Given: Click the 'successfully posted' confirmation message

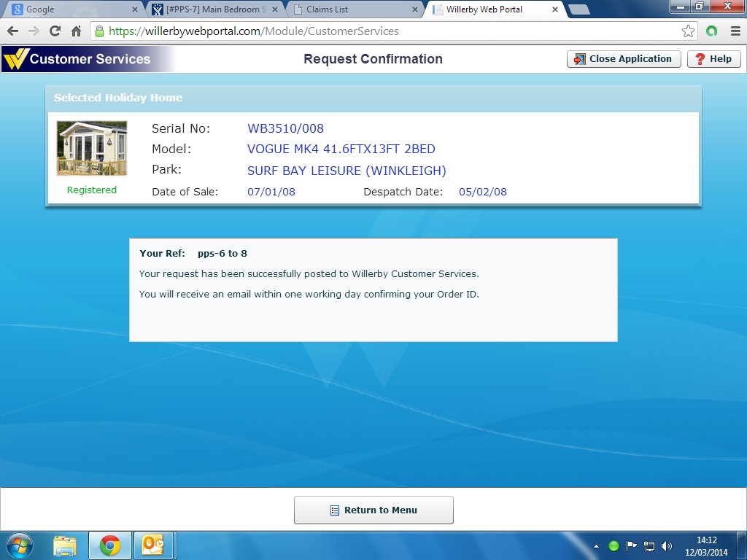Looking at the screenshot, I should pyautogui.click(x=309, y=274).
